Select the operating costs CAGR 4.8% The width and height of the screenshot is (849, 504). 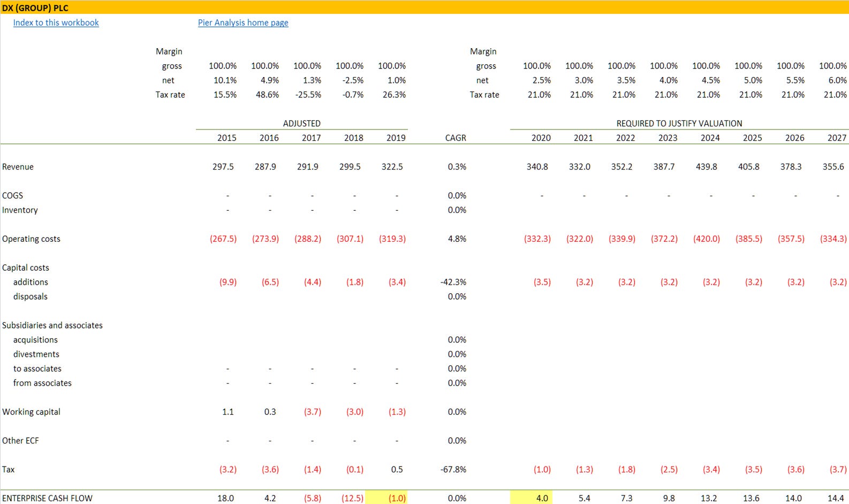[457, 239]
